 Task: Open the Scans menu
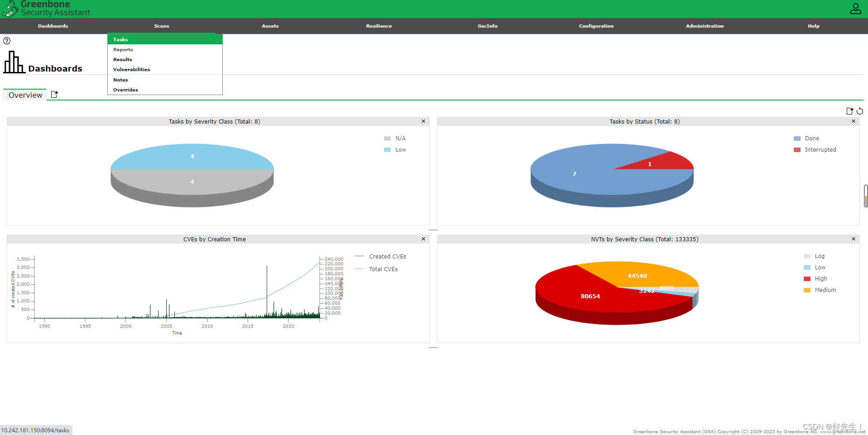pos(162,26)
